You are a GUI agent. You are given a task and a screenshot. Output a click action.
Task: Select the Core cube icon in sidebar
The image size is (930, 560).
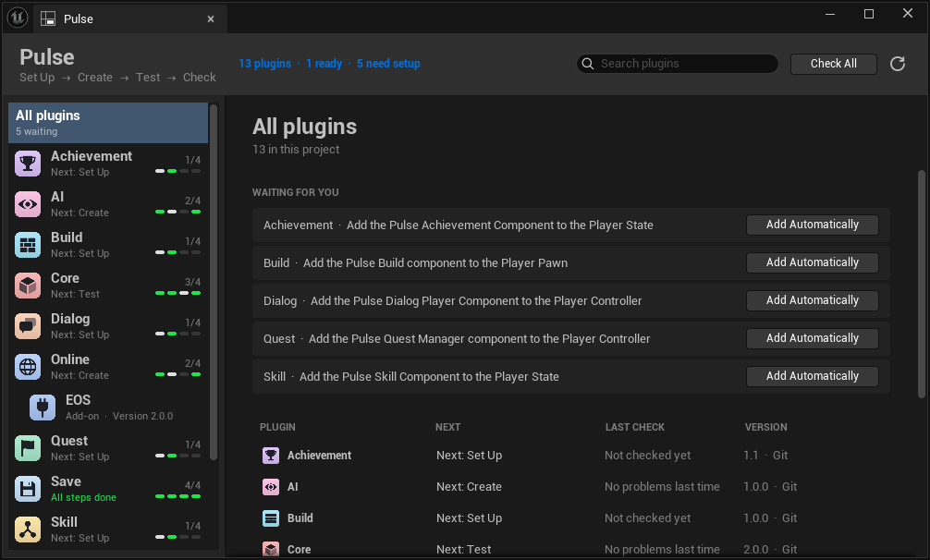pyautogui.click(x=28, y=286)
